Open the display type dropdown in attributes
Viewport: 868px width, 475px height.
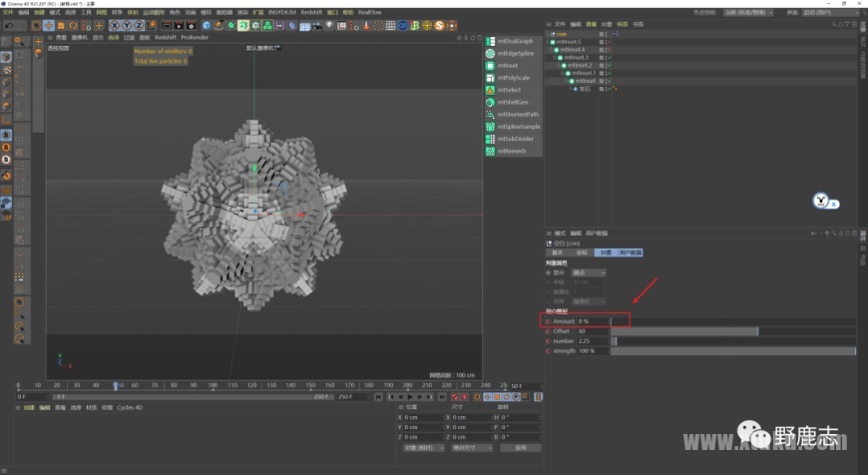[589, 272]
